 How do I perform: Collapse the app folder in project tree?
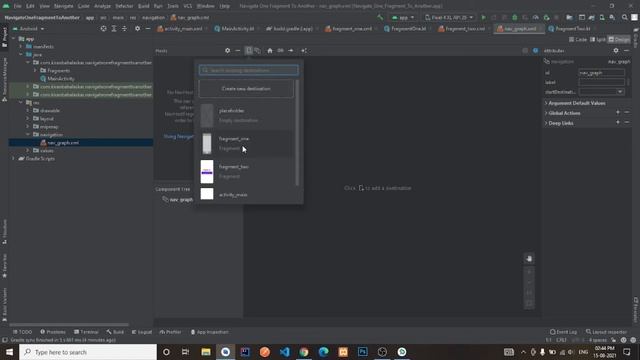tap(13, 39)
